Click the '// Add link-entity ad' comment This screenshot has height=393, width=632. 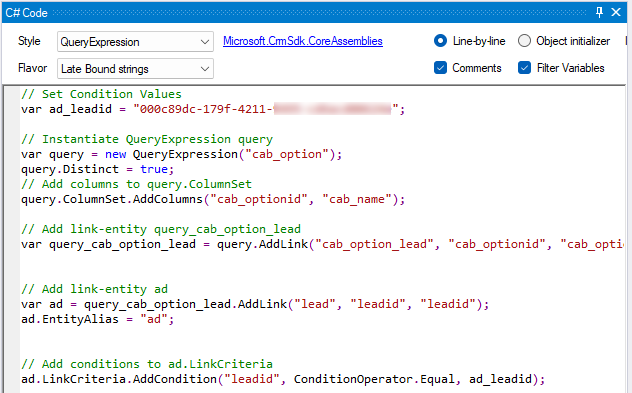94,289
